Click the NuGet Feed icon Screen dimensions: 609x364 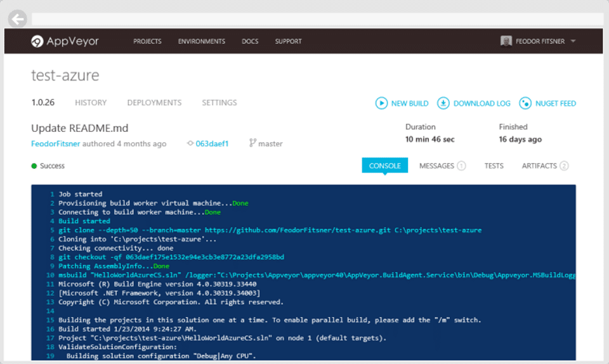(525, 103)
